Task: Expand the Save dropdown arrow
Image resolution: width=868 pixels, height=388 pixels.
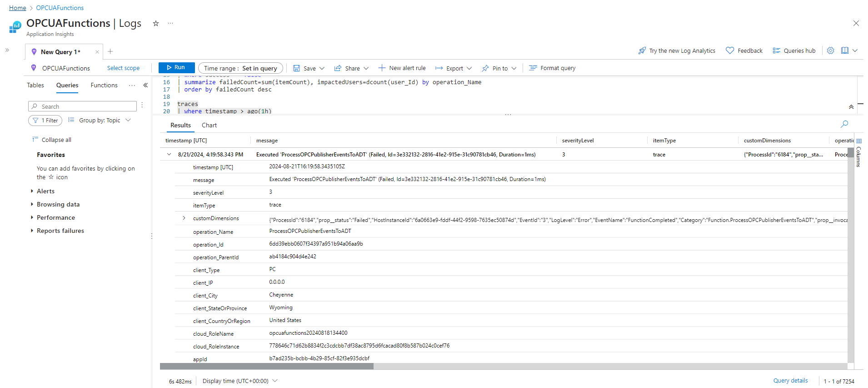Action: [x=322, y=68]
